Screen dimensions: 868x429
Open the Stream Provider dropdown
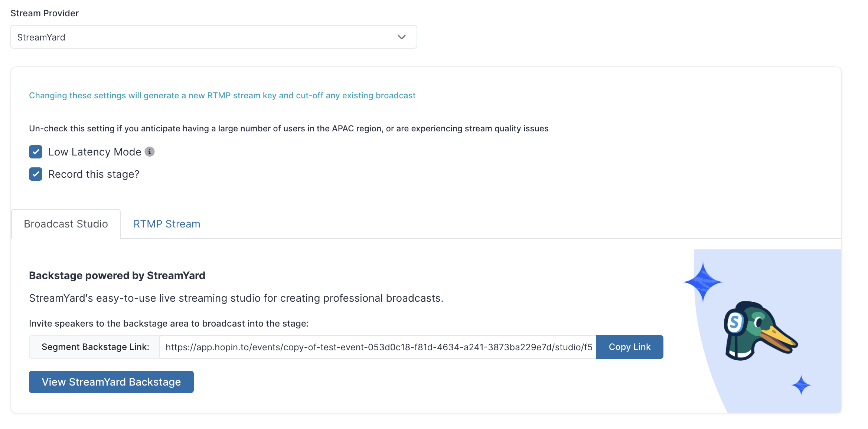(213, 37)
